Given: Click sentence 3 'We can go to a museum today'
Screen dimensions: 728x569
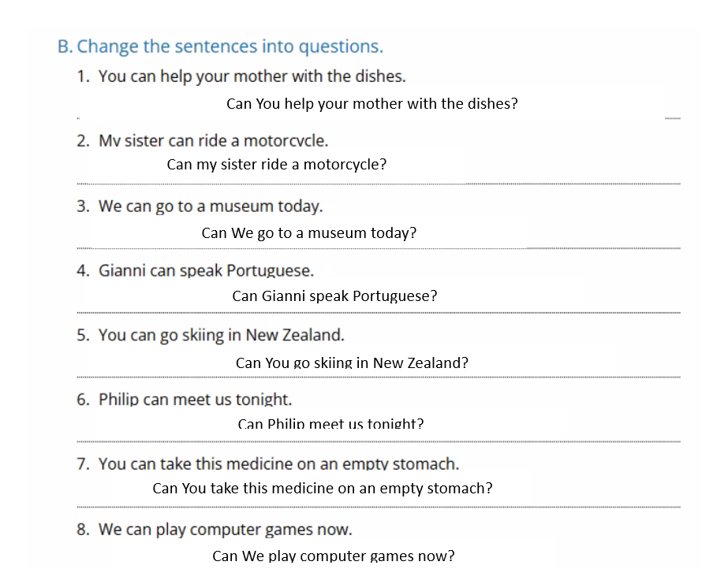Looking at the screenshot, I should [211, 206].
